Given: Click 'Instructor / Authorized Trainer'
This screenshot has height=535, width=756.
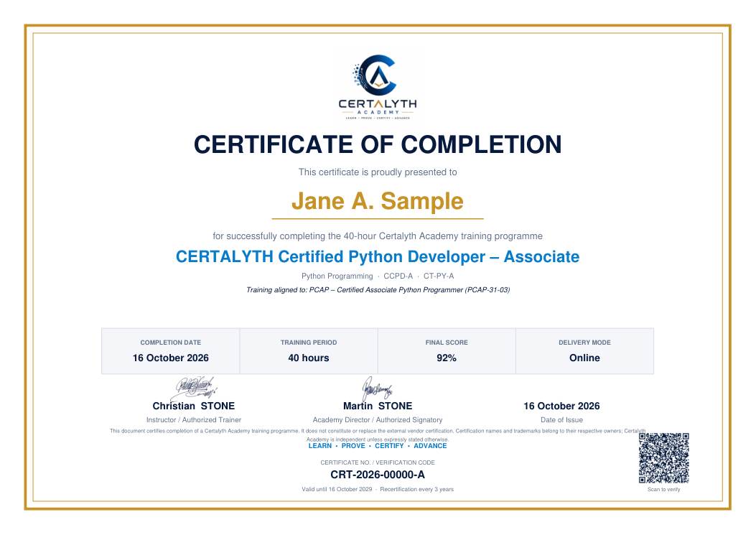Looking at the screenshot, I should (x=193, y=420).
